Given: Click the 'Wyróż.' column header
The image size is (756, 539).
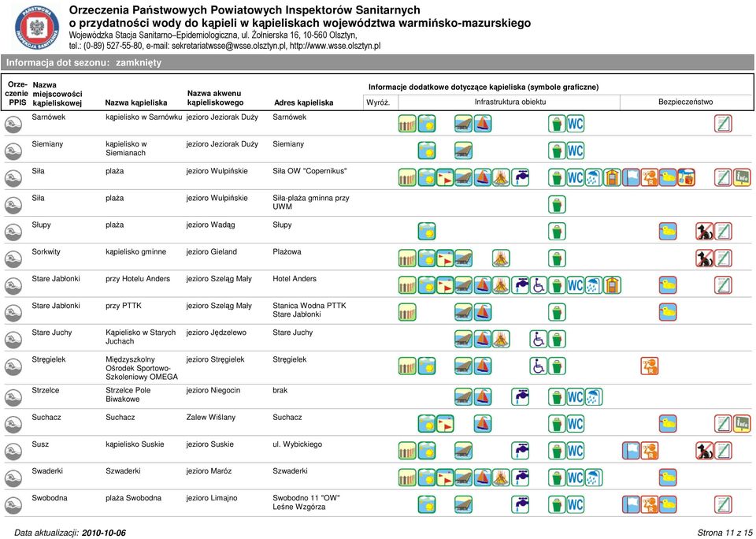Looking at the screenshot, I should pyautogui.click(x=378, y=102).
